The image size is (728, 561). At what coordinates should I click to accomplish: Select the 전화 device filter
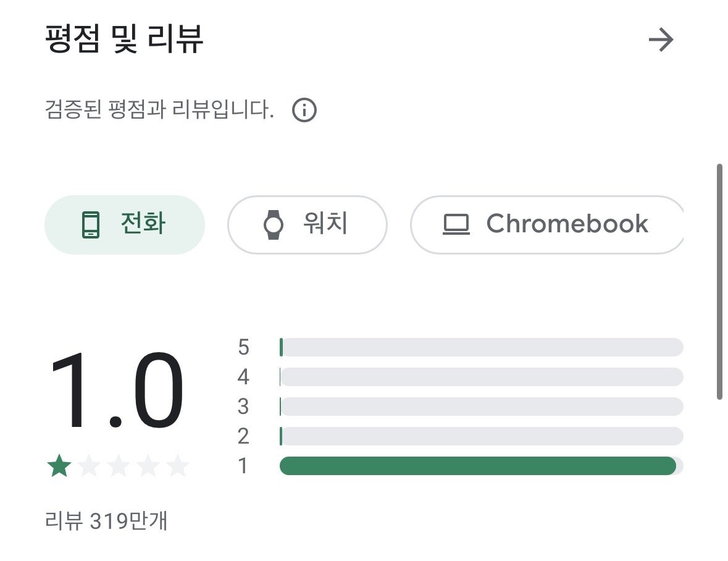(x=124, y=225)
